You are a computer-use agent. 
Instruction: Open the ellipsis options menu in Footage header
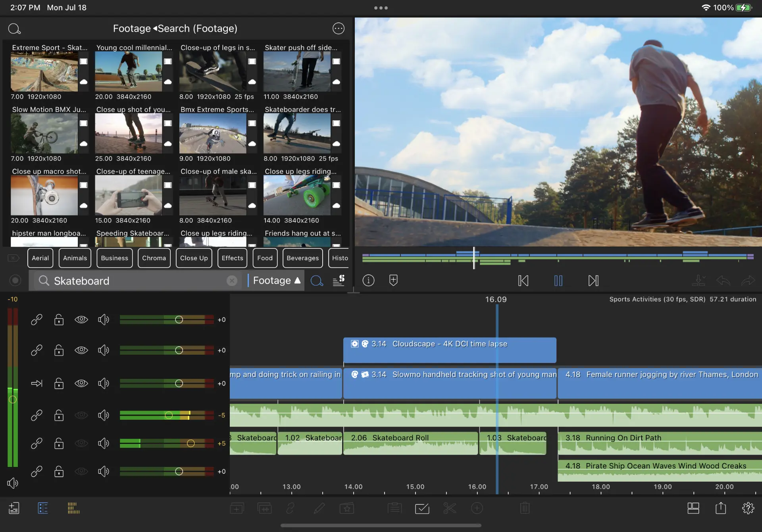(338, 29)
